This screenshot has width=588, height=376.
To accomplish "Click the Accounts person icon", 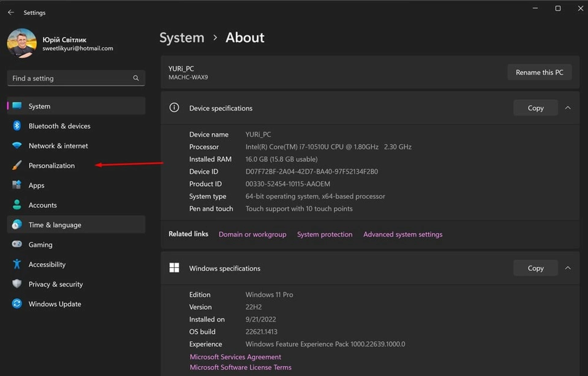I will pos(17,205).
